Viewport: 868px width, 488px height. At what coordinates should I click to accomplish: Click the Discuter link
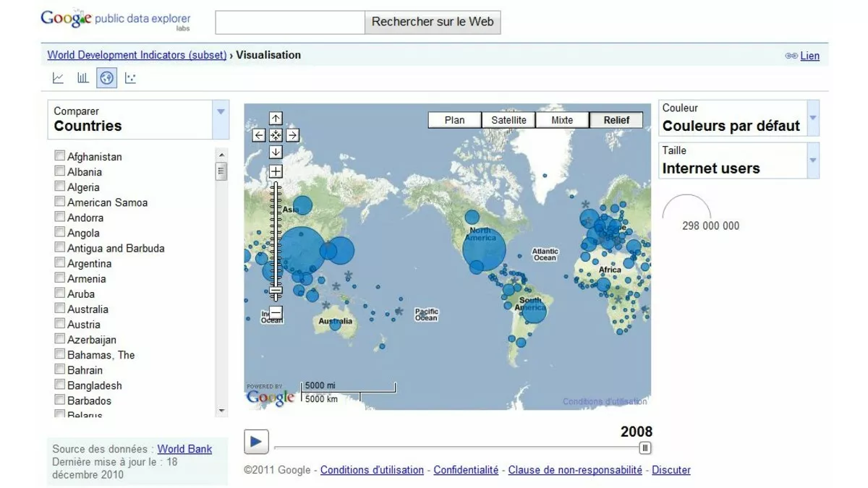pos(671,470)
